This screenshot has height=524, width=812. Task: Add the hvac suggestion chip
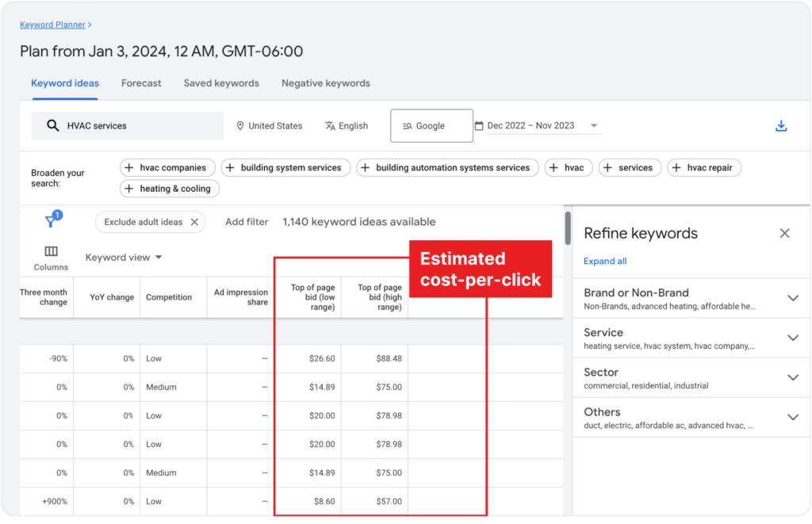pyautogui.click(x=568, y=168)
